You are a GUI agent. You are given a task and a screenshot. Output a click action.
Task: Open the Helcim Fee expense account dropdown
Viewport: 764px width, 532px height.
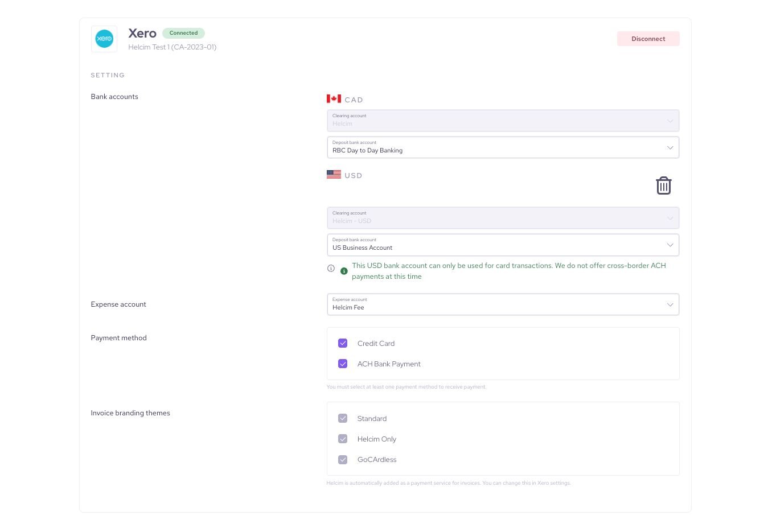click(503, 304)
